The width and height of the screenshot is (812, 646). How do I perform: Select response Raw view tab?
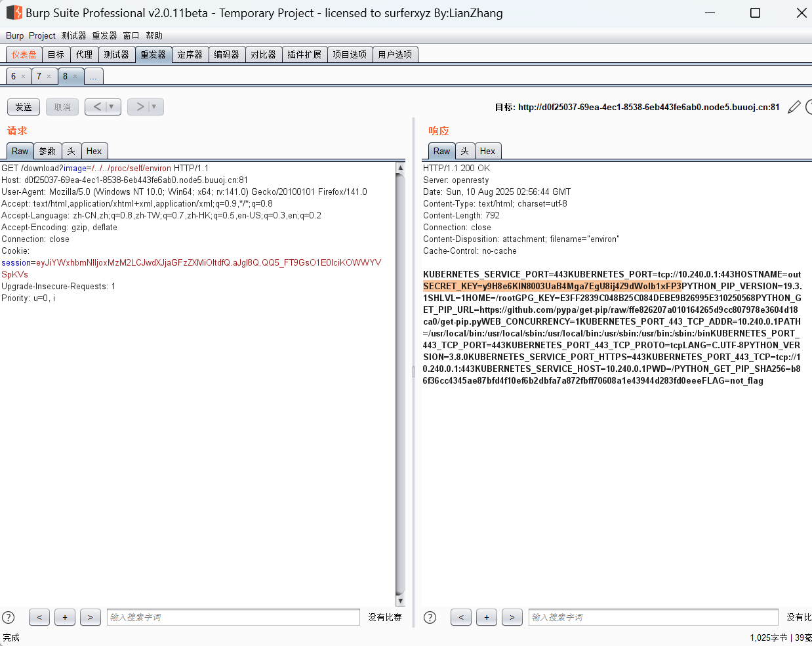[442, 151]
